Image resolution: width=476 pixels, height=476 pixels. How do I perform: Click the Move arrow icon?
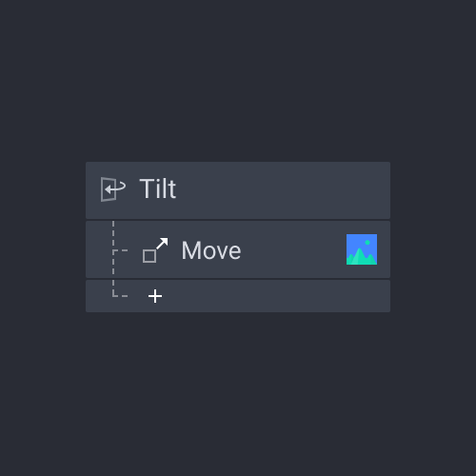155,250
